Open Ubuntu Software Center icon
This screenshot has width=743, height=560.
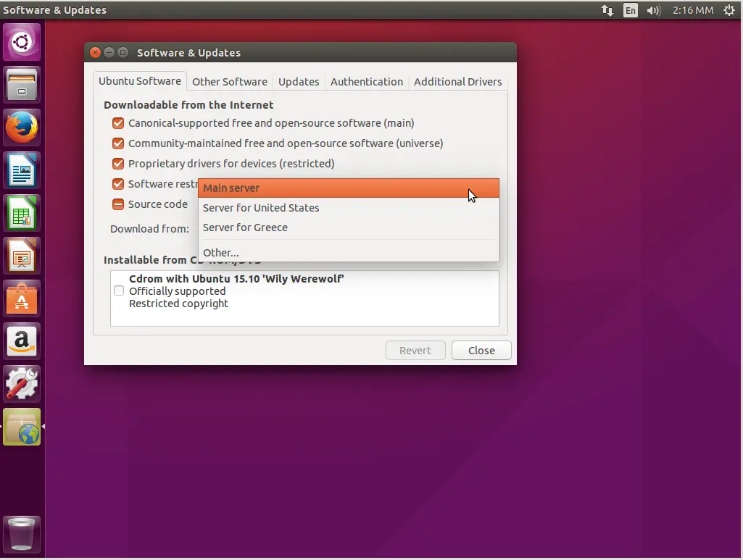coord(22,298)
